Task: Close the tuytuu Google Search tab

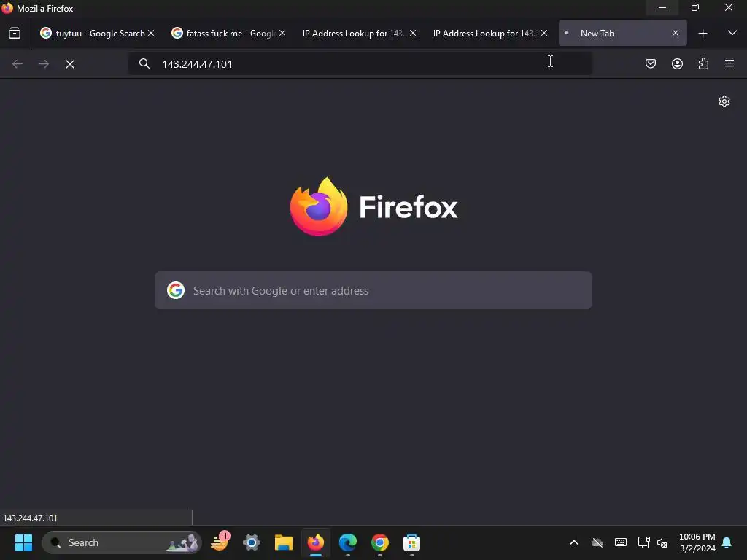Action: pos(151,34)
